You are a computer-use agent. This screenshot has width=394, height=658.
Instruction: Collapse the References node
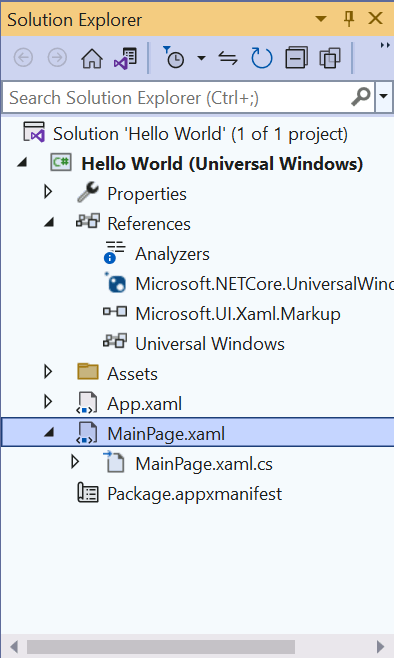[x=49, y=222]
